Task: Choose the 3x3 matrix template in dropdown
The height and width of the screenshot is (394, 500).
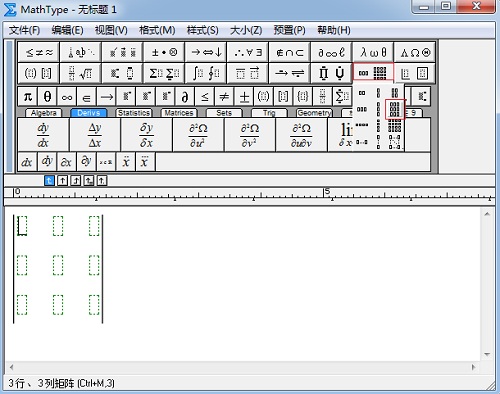Action: point(395,109)
